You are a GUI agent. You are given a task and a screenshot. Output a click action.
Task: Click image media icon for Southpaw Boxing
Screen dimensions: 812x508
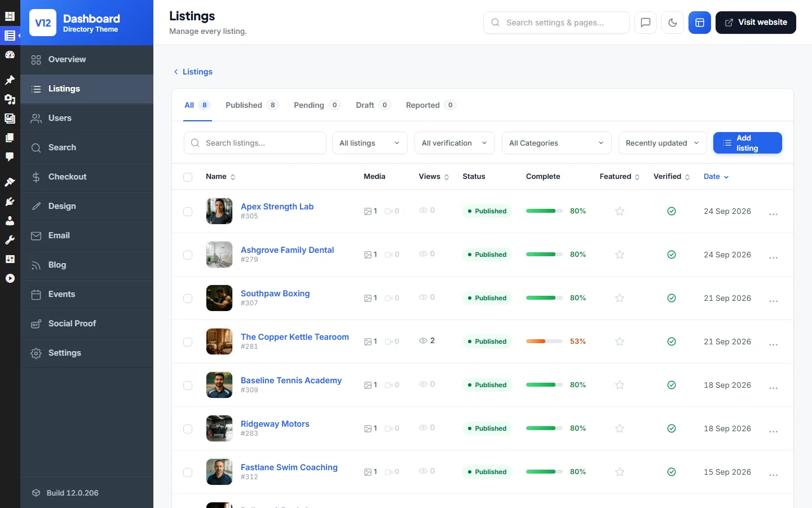[368, 298]
